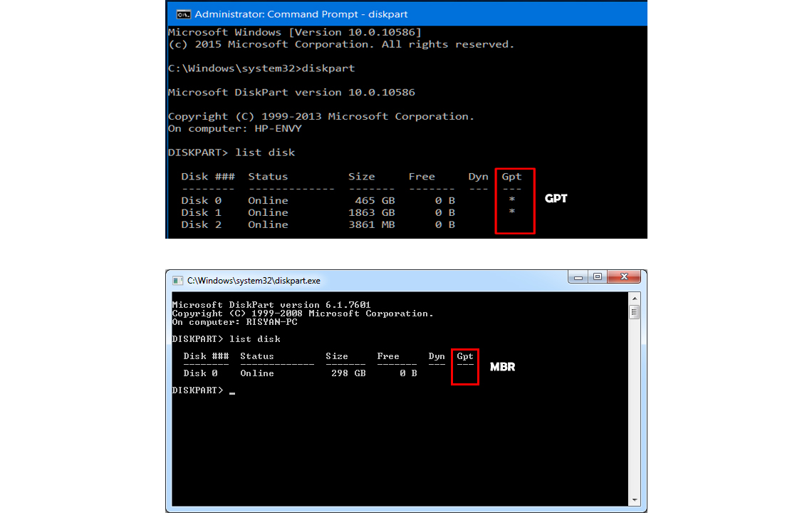The width and height of the screenshot is (812, 513).
Task: Click the '1863 GB' size value
Action: click(x=371, y=212)
